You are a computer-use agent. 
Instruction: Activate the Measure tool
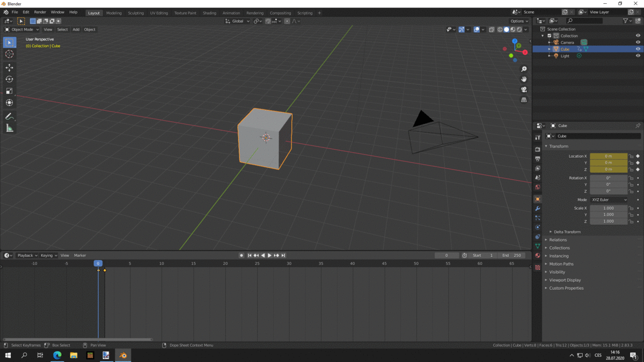pyautogui.click(x=9, y=128)
